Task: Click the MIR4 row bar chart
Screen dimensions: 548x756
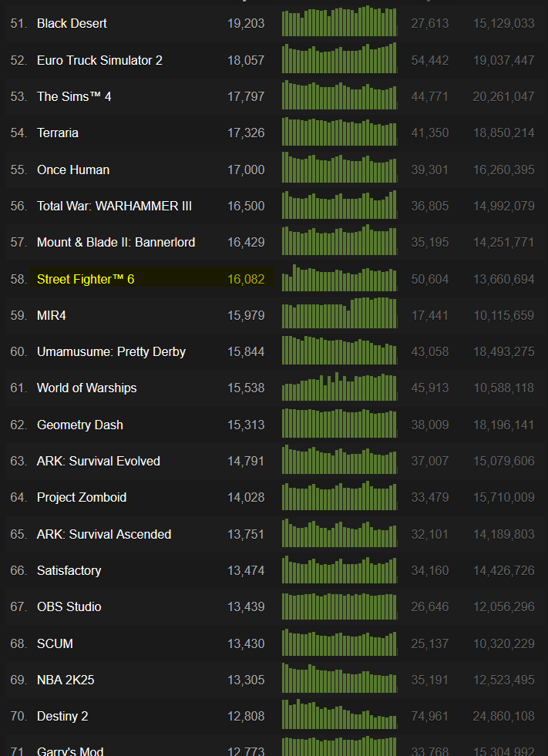Action: click(x=340, y=313)
